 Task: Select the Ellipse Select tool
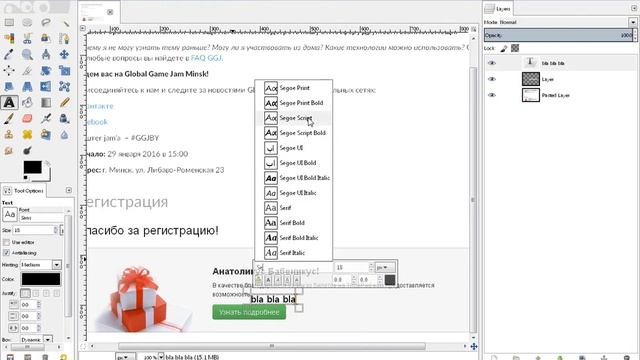pyautogui.click(x=27, y=23)
